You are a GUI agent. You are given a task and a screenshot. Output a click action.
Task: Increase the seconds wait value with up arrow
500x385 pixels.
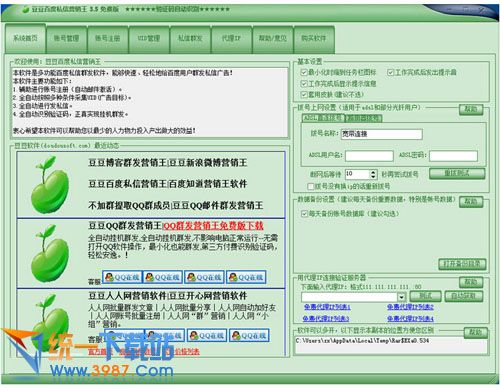(x=374, y=172)
